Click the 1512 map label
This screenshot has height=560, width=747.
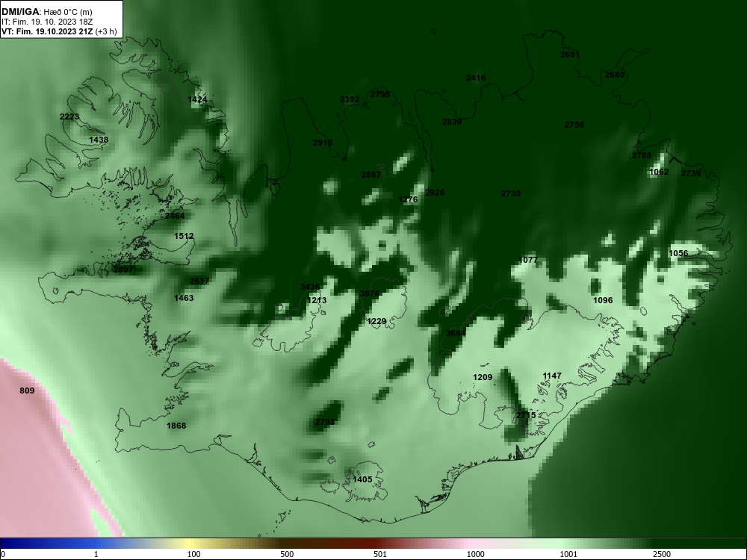click(184, 236)
